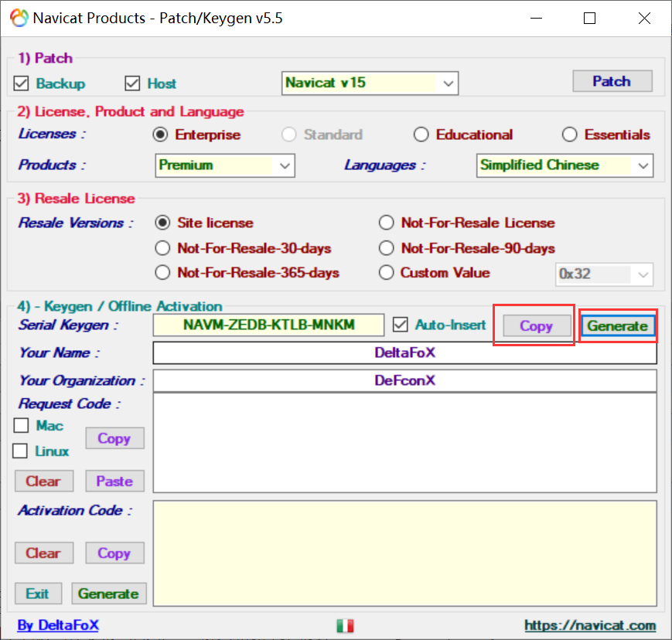This screenshot has width=672, height=640.
Task: Close the Patch/Keygen window
Action: pyautogui.click(x=644, y=19)
